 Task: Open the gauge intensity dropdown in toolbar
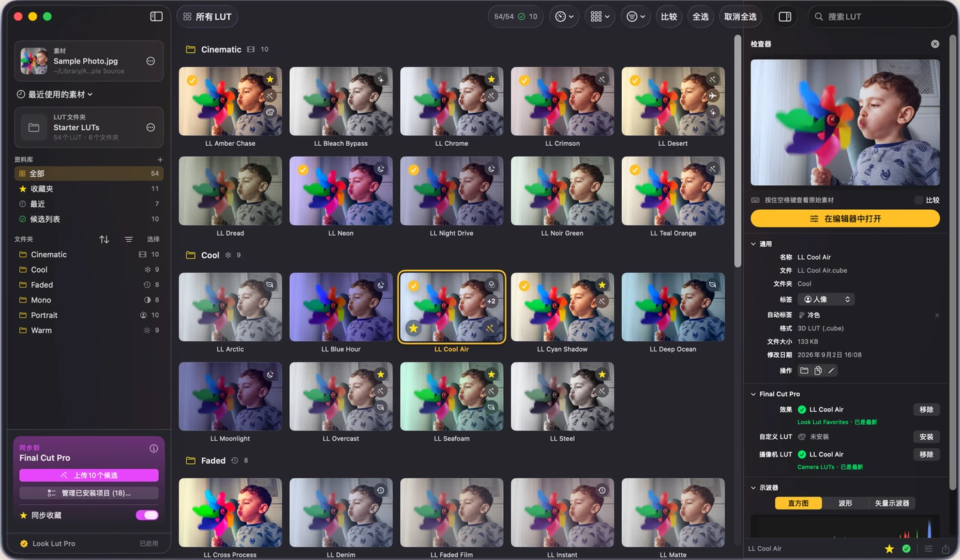[x=564, y=16]
